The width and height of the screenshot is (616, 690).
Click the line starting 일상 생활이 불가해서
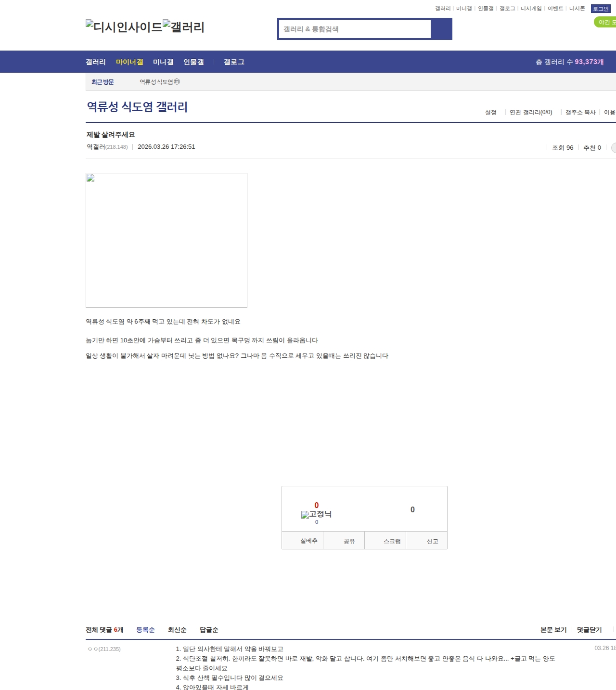tap(237, 356)
